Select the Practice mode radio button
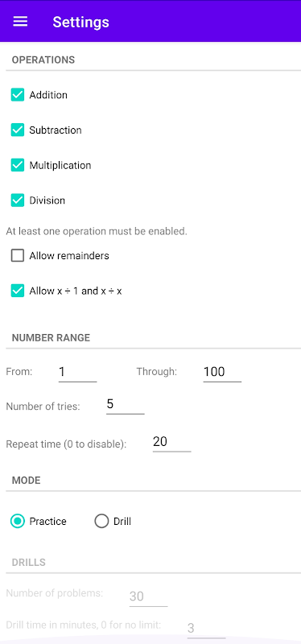 (x=18, y=522)
